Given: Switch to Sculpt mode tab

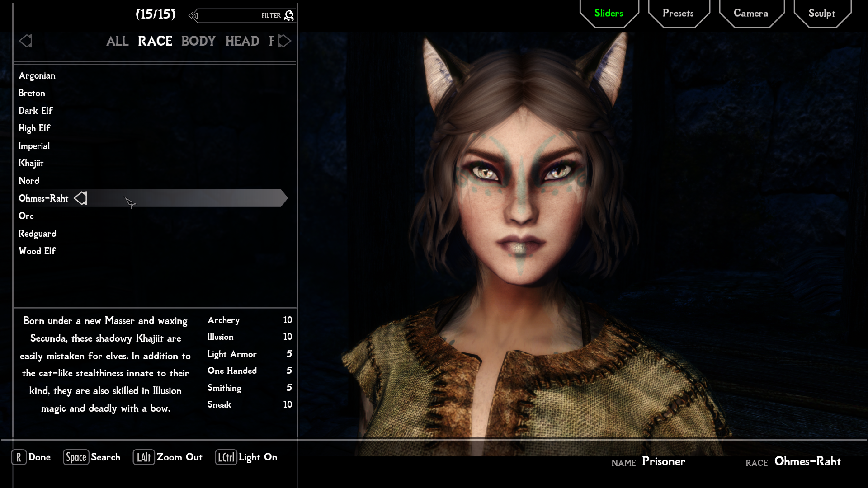Looking at the screenshot, I should tap(821, 14).
